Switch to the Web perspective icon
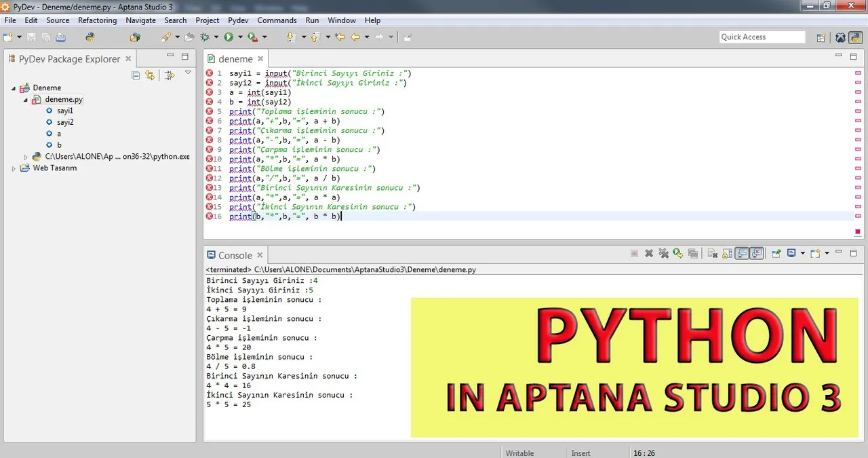 841,38
